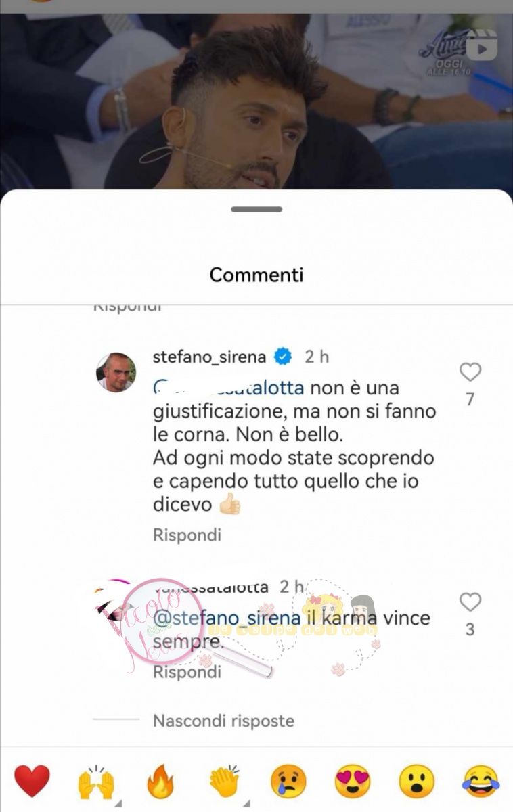Send the surprised face emoji reaction
The image size is (513, 812).
(416, 782)
